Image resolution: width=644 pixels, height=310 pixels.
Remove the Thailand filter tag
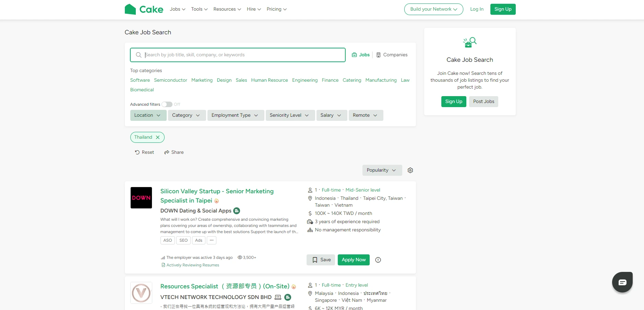click(x=158, y=137)
